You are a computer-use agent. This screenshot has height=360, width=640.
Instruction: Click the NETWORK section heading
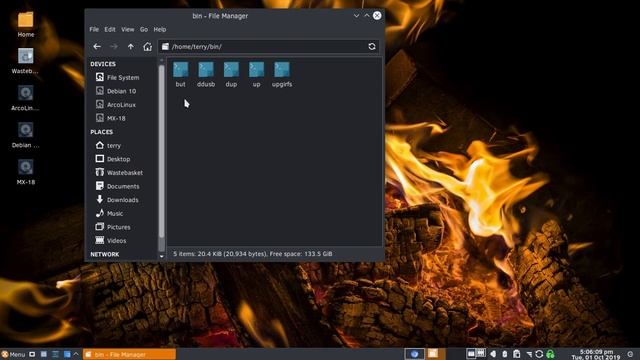point(105,254)
